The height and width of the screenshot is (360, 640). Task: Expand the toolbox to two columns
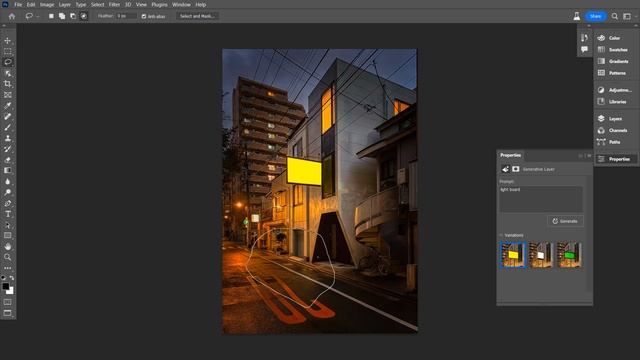tap(4, 26)
